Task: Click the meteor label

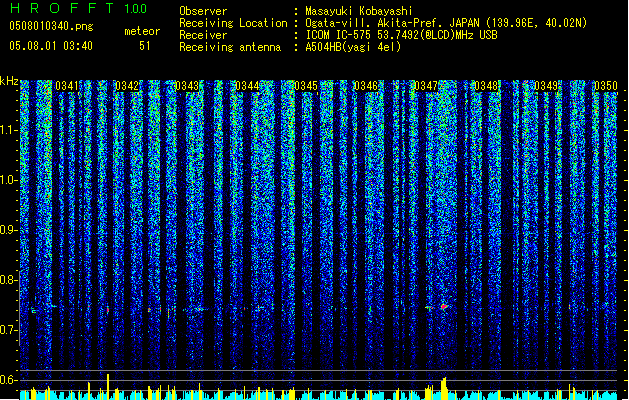Action: point(142,31)
